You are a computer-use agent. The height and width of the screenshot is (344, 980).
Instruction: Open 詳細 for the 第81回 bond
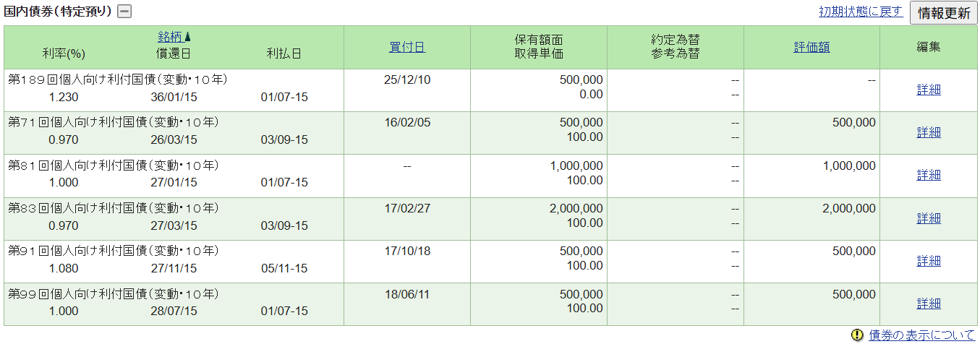[x=929, y=176]
